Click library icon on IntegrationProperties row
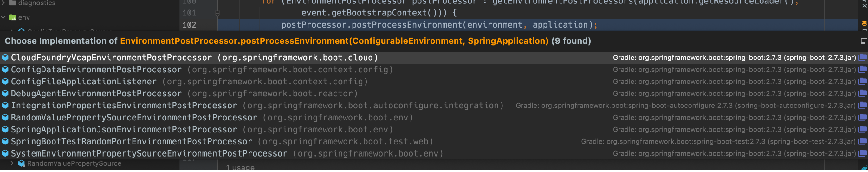This screenshot has height=172, width=868. tap(863, 106)
